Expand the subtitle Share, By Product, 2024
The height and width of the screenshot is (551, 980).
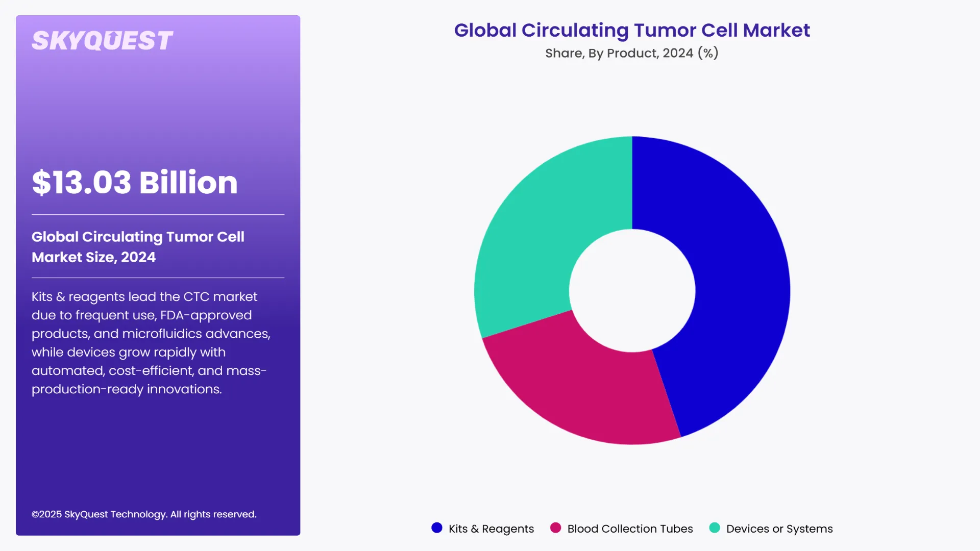point(631,53)
